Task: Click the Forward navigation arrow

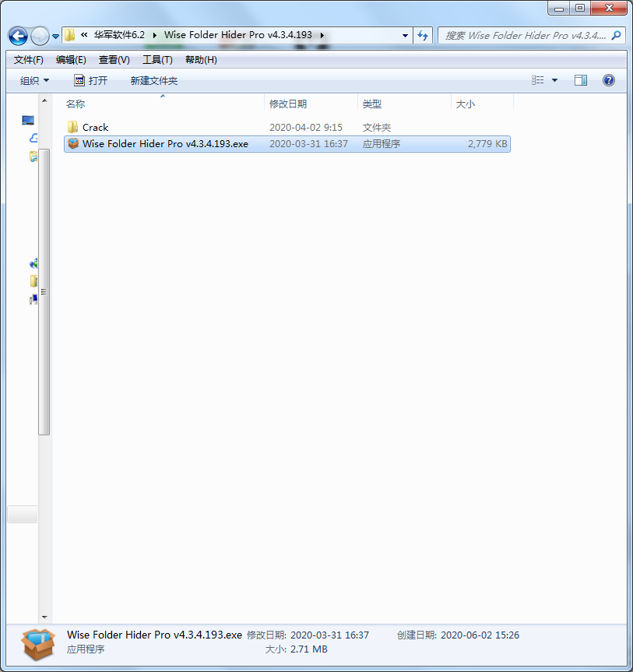Action: 40,36
